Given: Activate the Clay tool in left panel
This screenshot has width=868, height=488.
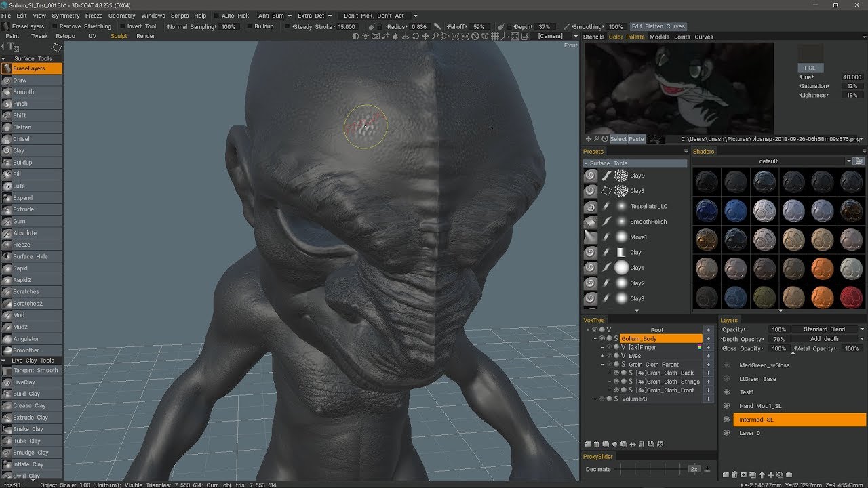Looking at the screenshot, I should click(31, 150).
